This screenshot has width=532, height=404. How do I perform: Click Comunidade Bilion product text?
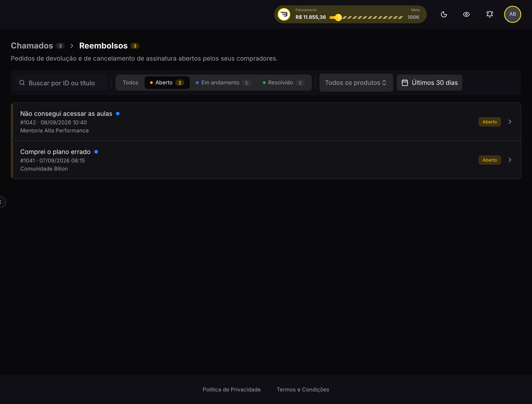tap(44, 169)
